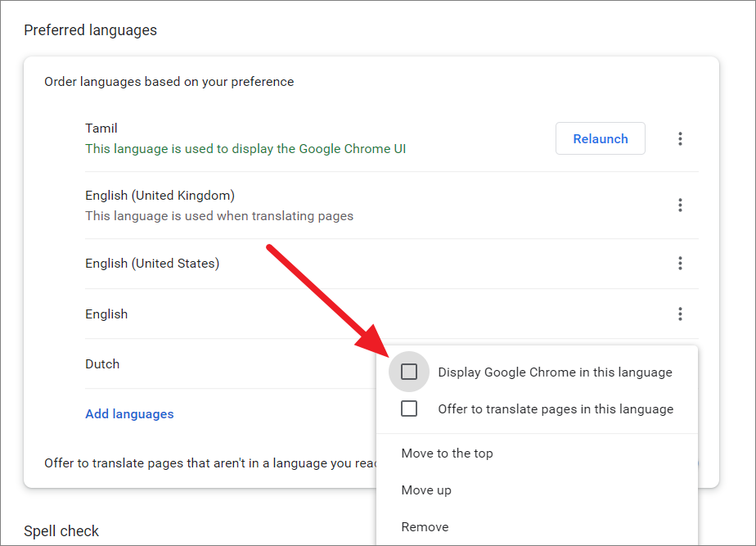Select the Tamil language name

click(101, 129)
